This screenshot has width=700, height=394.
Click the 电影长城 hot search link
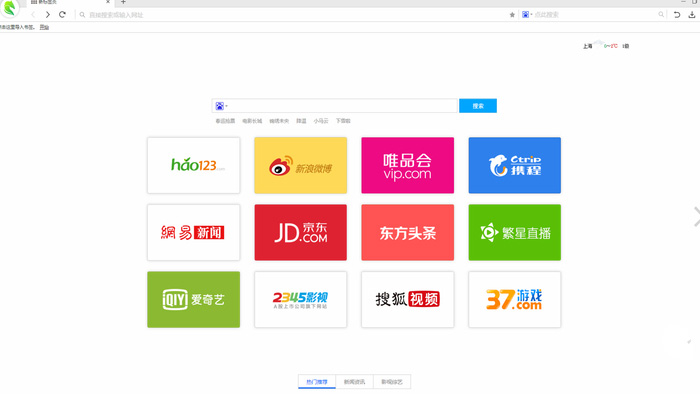coord(252,121)
